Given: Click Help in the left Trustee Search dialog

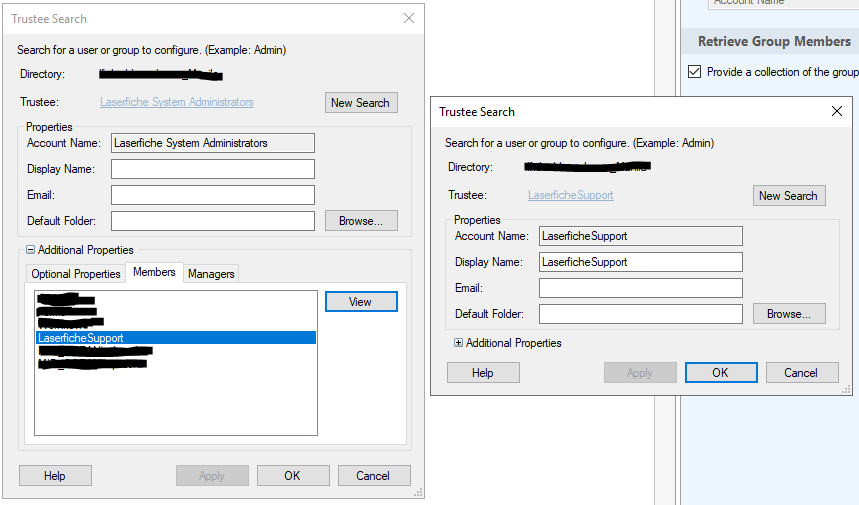Looking at the screenshot, I should click(55, 475).
